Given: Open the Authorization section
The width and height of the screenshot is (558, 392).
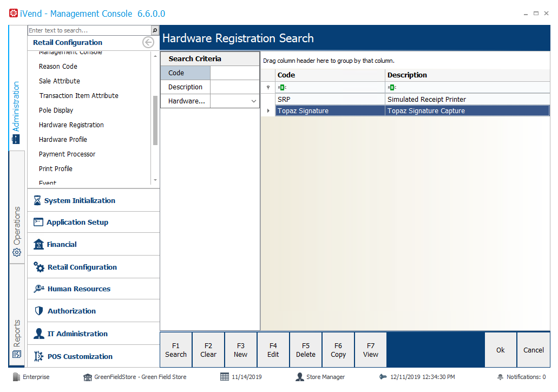Looking at the screenshot, I should click(94, 310).
